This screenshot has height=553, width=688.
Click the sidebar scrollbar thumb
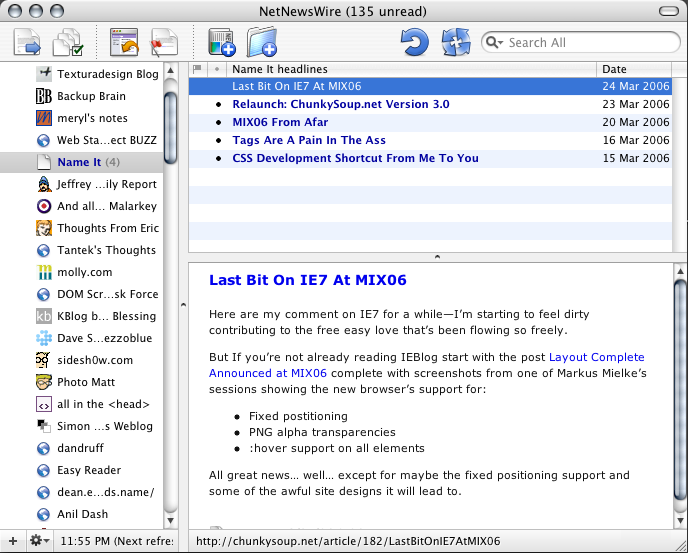[171, 128]
